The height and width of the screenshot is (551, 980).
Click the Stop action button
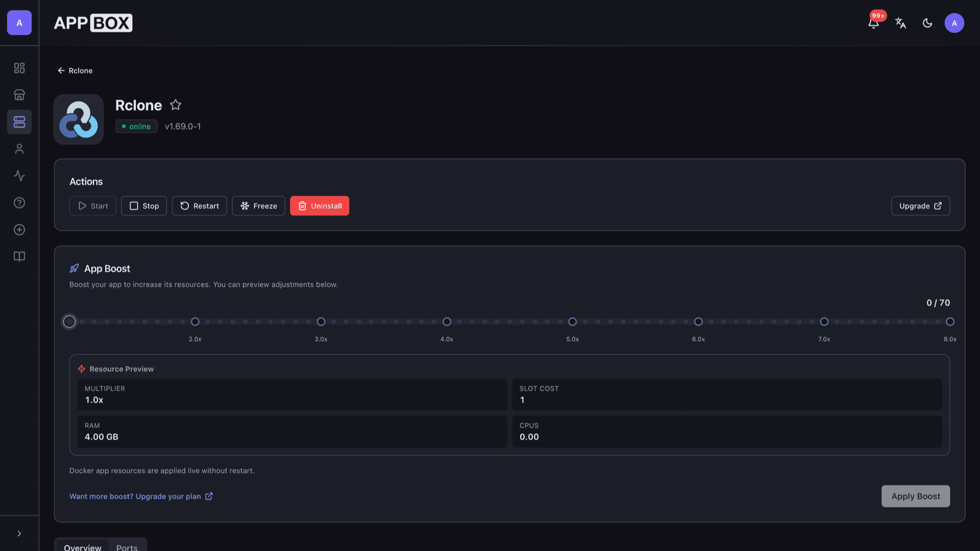144,206
